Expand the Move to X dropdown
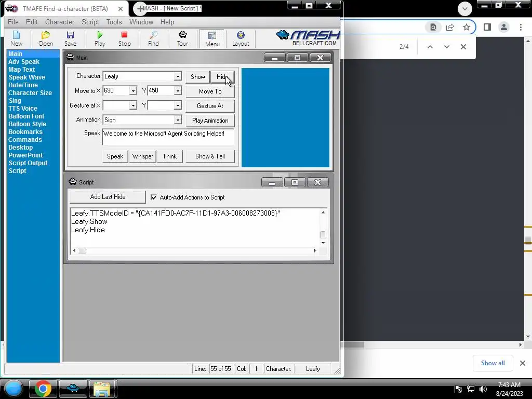Image resolution: width=532 pixels, height=399 pixels. pos(133,91)
